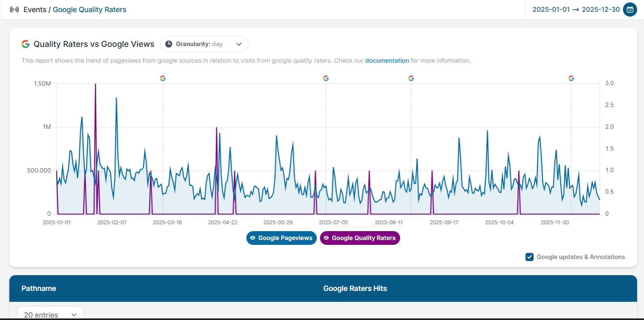Open the calendar date picker icon
The width and height of the screenshot is (644, 320).
click(630, 10)
